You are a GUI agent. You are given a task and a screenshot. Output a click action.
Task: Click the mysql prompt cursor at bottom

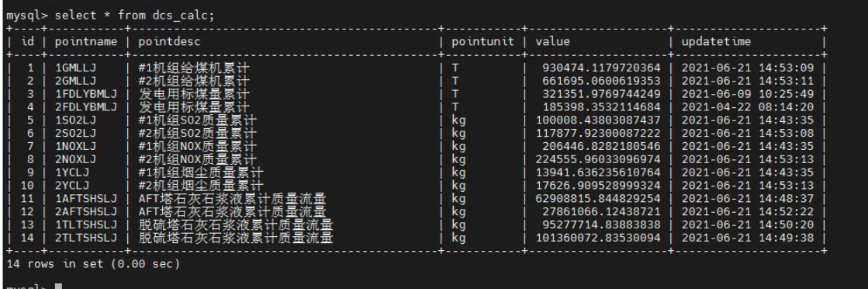click(x=59, y=287)
